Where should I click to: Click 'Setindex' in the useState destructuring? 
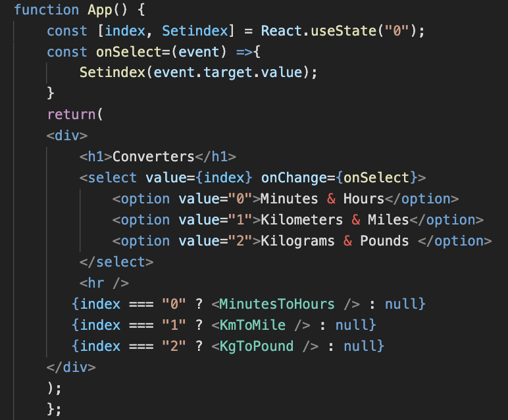coord(195,31)
